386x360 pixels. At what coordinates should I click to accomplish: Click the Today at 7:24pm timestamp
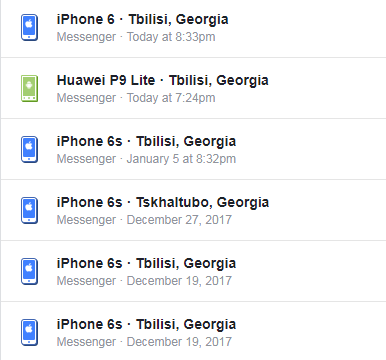tap(171, 98)
